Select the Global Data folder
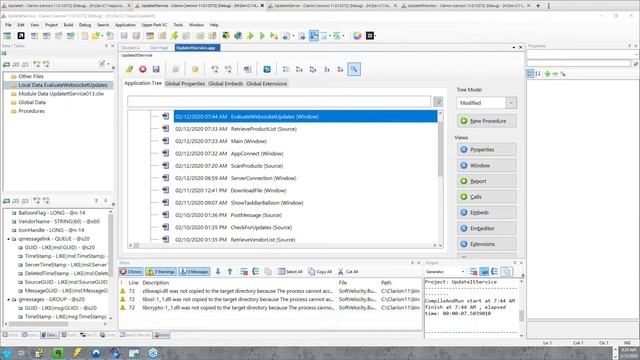640x360 pixels. click(32, 102)
